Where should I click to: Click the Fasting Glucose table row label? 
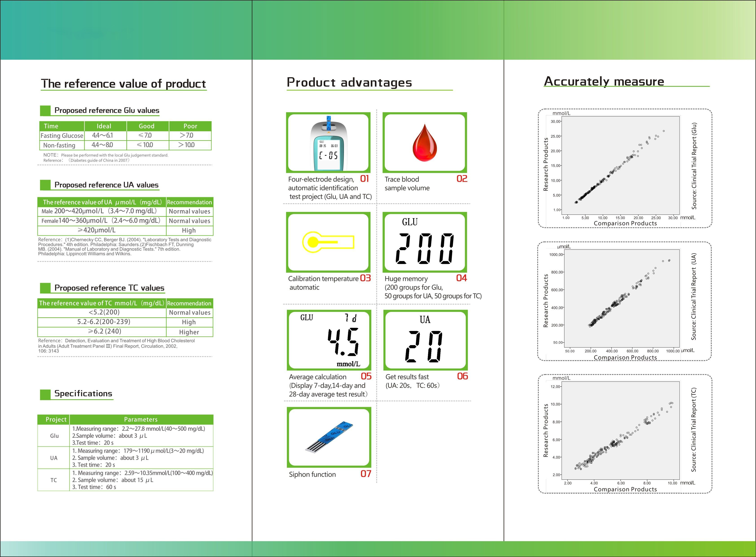coord(62,136)
